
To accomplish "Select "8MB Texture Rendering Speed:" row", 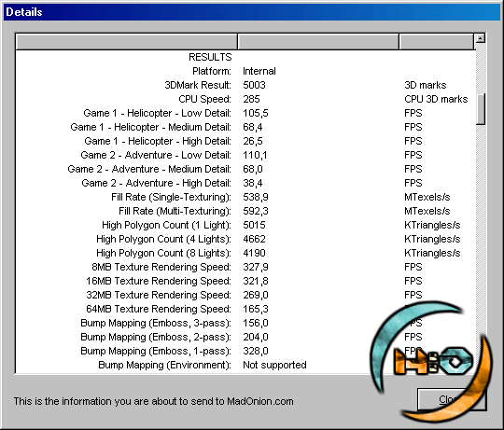I will [161, 267].
